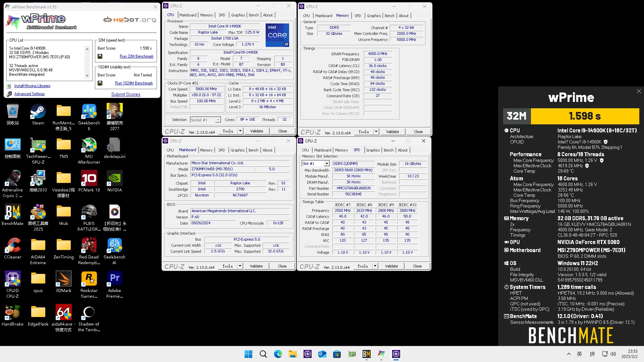Screen dimensions: 644x362
Task: Open PUBG BATTLEGROUNDS shortcut
Action: pyautogui.click(x=89, y=218)
